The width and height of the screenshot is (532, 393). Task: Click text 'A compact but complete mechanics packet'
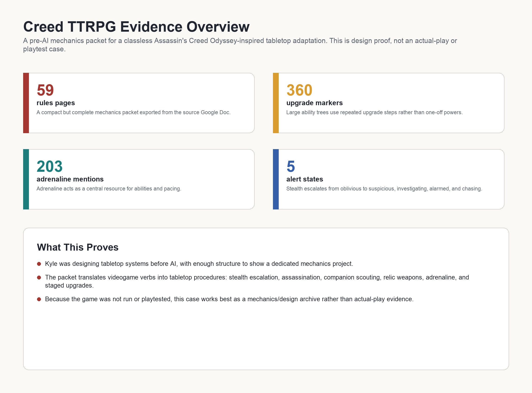coord(133,112)
